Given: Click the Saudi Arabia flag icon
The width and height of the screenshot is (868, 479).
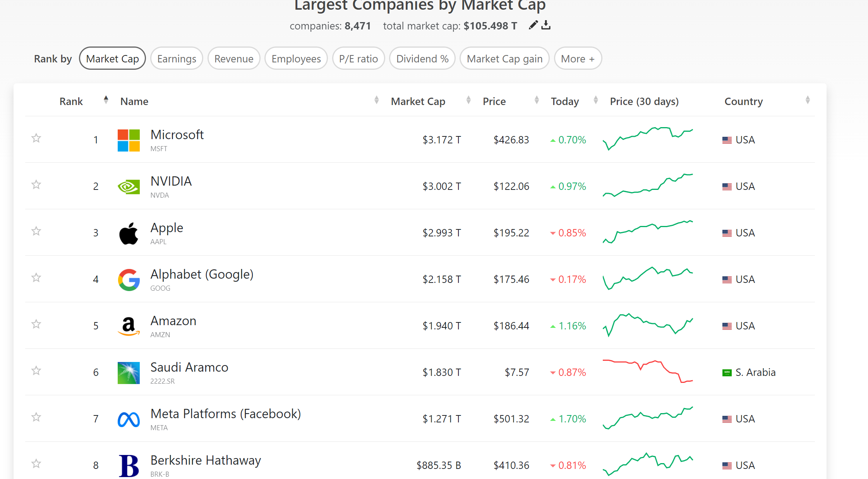Looking at the screenshot, I should pyautogui.click(x=727, y=372).
